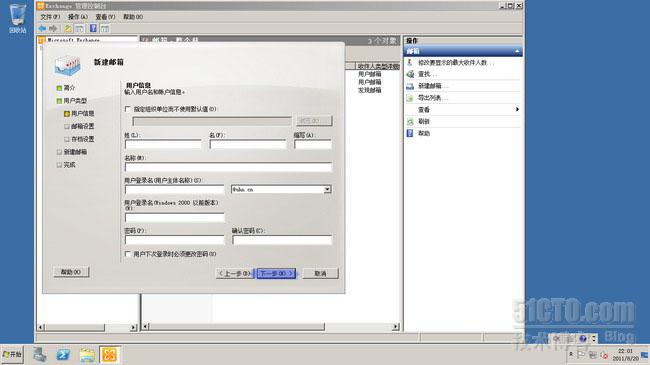Click the 查找 search icon in the action pane
650x365 pixels.
click(410, 74)
